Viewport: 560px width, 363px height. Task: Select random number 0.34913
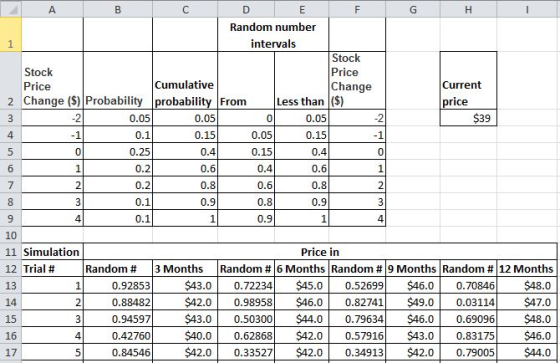click(x=357, y=353)
